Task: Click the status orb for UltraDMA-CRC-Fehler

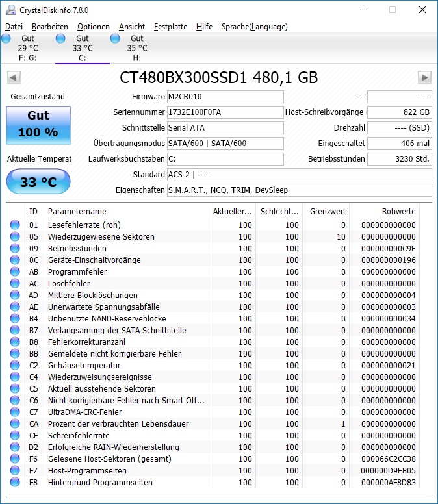Action: click(x=15, y=412)
